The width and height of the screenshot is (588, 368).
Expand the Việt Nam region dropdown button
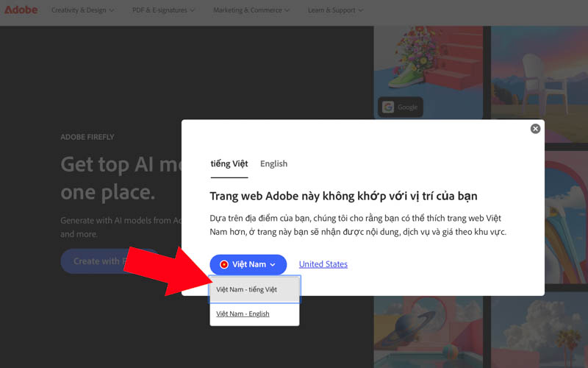[x=248, y=264]
